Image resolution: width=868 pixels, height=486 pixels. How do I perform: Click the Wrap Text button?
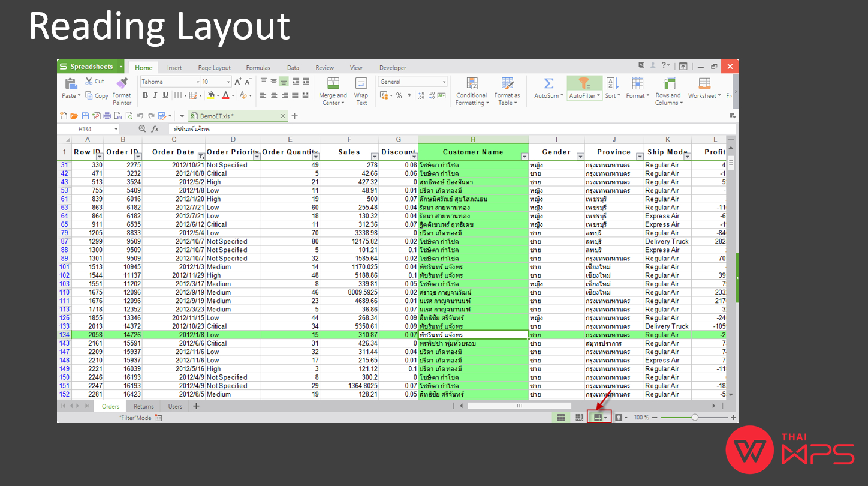coord(361,91)
